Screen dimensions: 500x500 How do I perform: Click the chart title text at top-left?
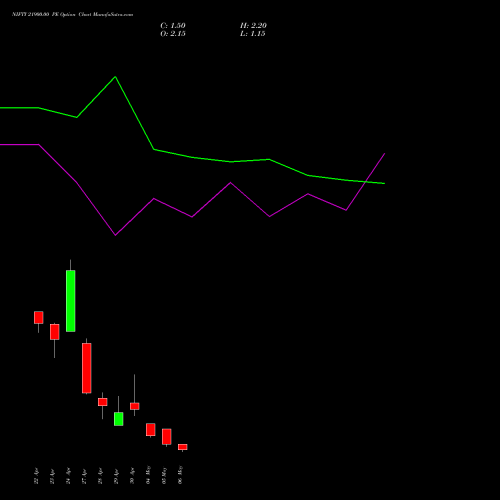coord(72,14)
